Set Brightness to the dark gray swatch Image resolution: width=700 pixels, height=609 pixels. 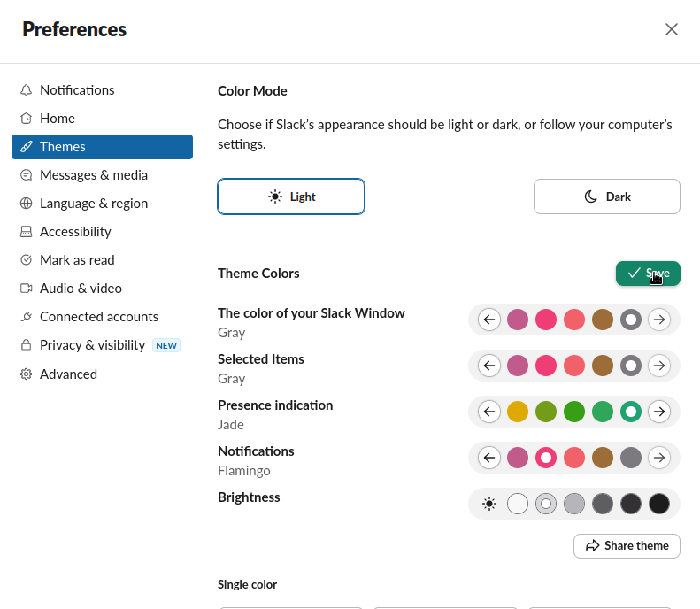[603, 504]
